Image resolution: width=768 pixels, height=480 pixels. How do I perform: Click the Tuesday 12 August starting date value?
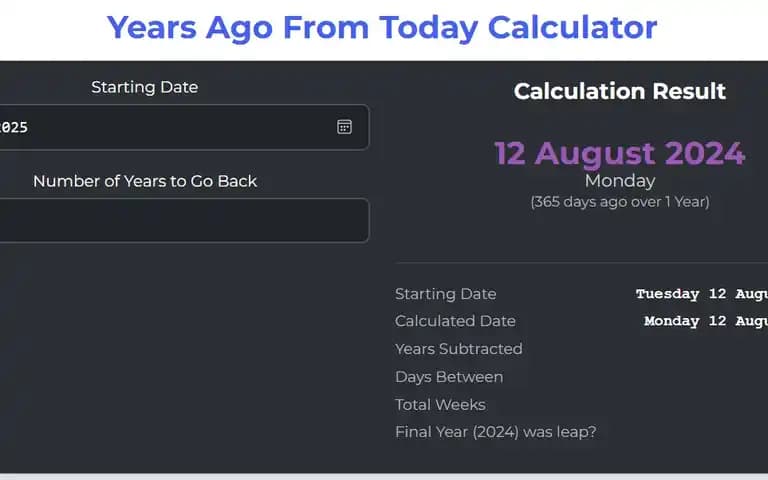(702, 294)
